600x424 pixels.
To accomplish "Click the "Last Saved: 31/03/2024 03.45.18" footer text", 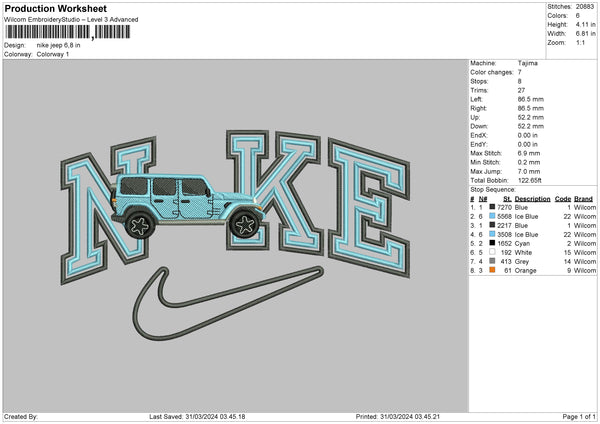I will pos(197,417).
